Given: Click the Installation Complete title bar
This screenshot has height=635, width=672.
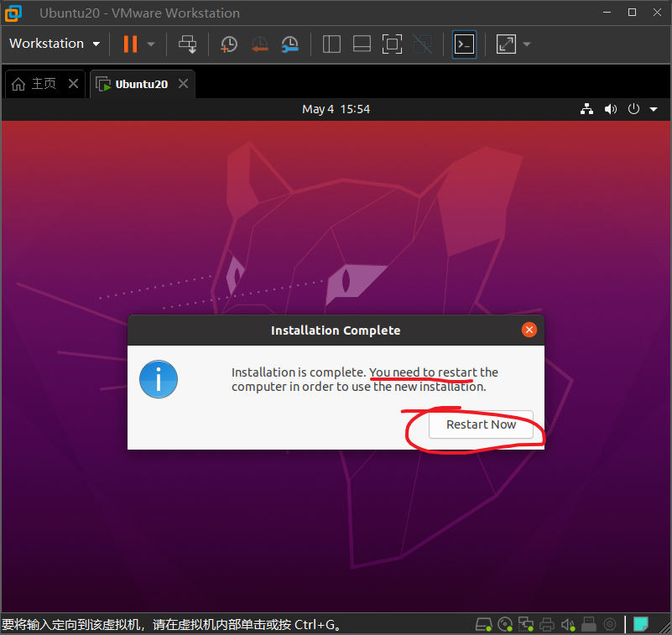Looking at the screenshot, I should (x=336, y=331).
